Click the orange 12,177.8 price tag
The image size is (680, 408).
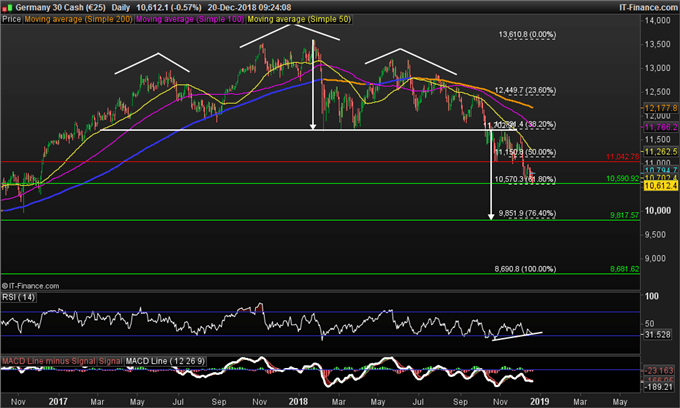point(660,108)
